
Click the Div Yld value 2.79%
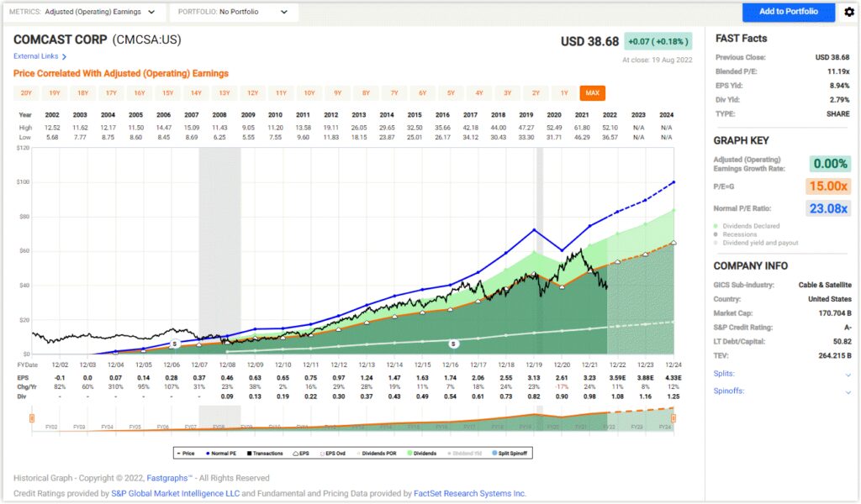(840, 100)
